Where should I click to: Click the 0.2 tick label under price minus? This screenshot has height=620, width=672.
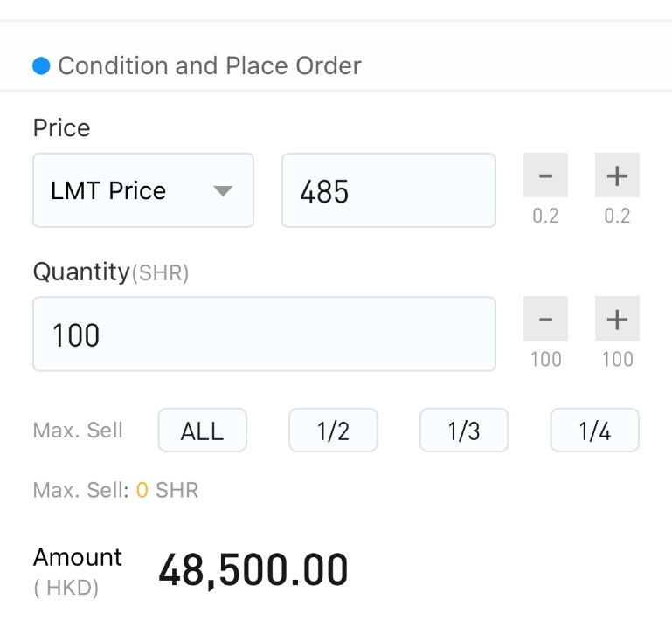point(545,216)
